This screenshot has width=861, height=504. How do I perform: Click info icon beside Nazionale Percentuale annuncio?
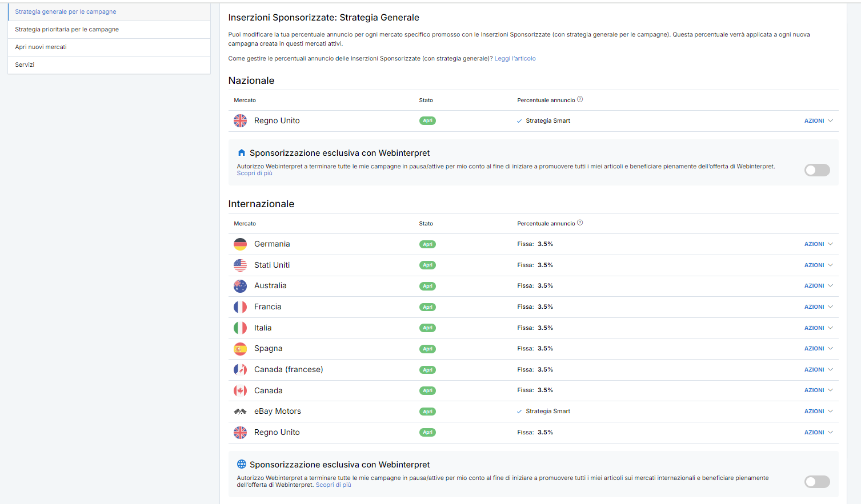pos(580,99)
